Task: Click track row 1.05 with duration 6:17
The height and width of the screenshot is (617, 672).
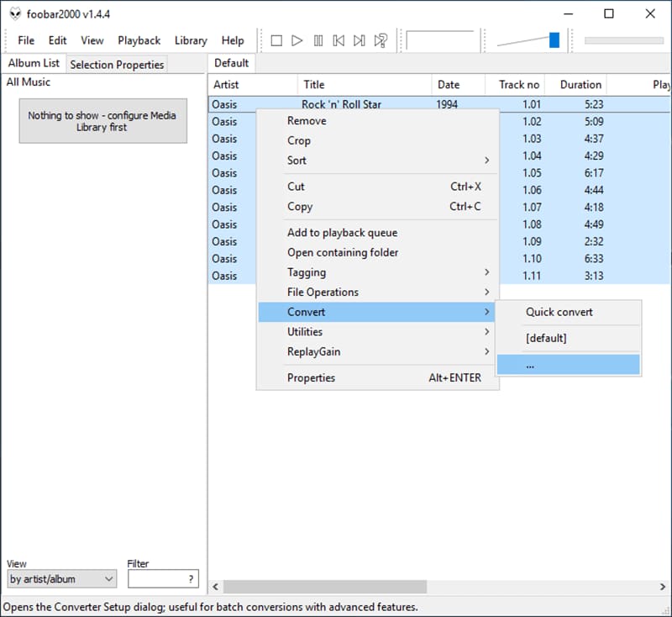Action: tap(585, 173)
